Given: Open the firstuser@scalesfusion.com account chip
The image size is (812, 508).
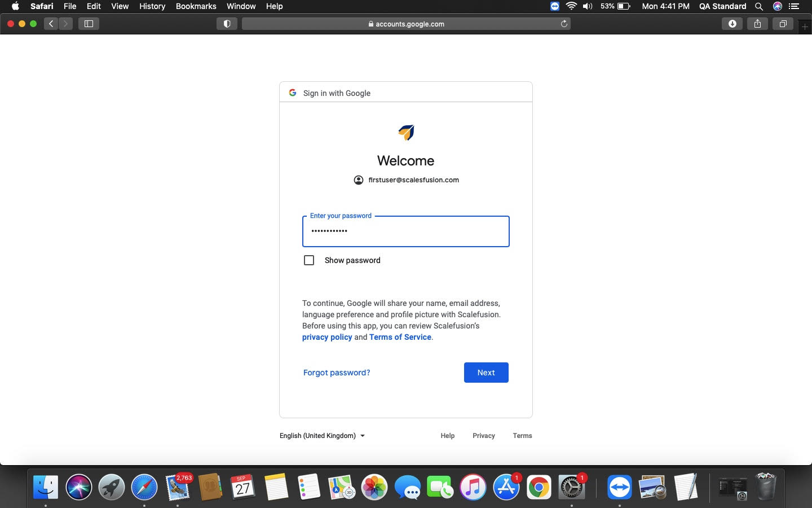Looking at the screenshot, I should pyautogui.click(x=406, y=180).
